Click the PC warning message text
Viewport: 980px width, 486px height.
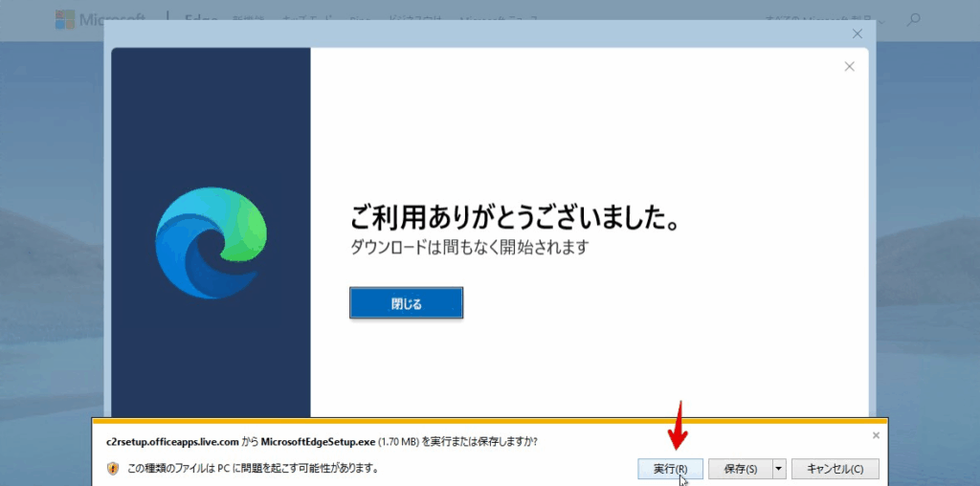[253, 468]
